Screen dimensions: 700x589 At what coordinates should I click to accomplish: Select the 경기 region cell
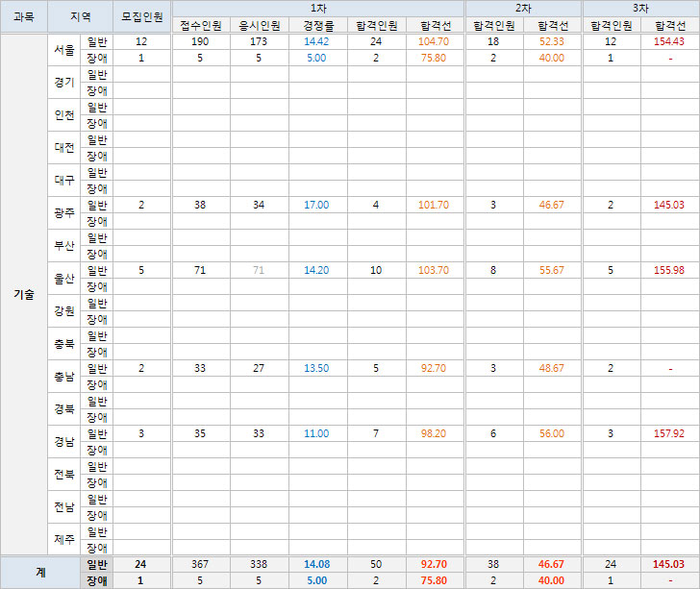pos(63,82)
